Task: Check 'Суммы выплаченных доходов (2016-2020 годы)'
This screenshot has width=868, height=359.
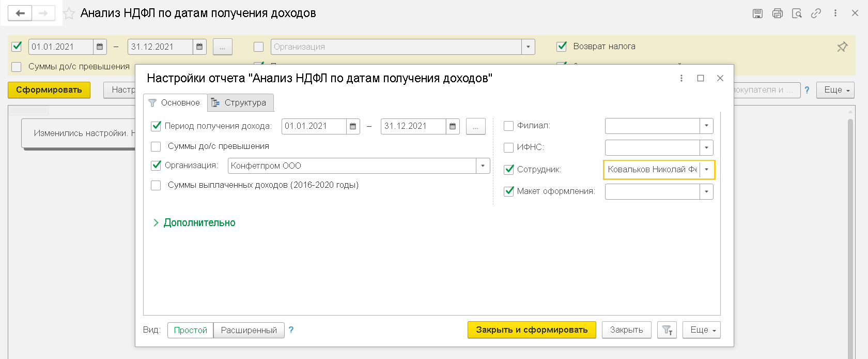Action: click(x=156, y=185)
